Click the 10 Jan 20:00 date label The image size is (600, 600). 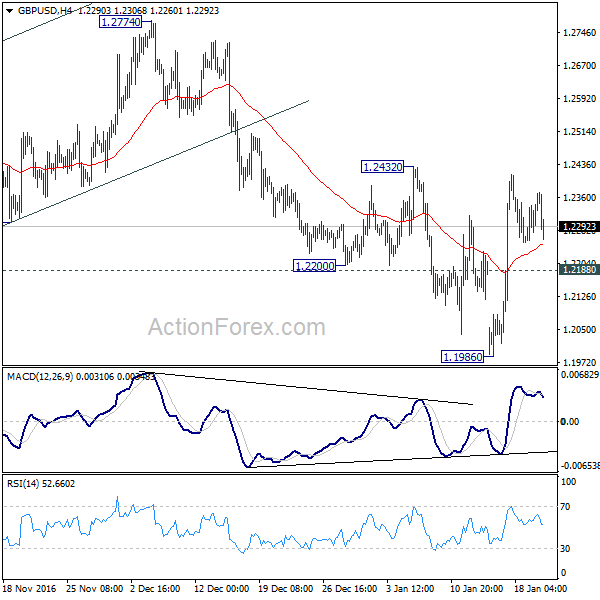(x=476, y=589)
